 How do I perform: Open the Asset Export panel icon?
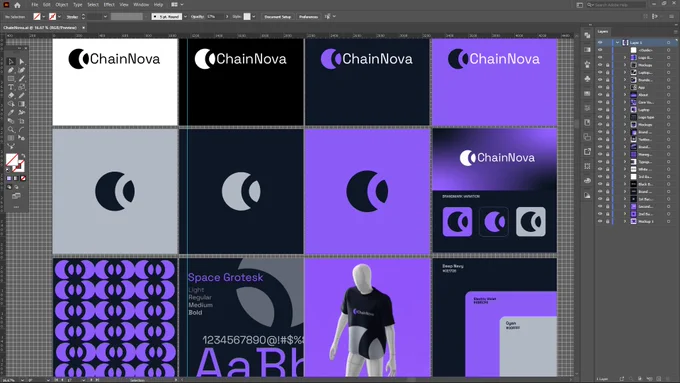point(587,151)
